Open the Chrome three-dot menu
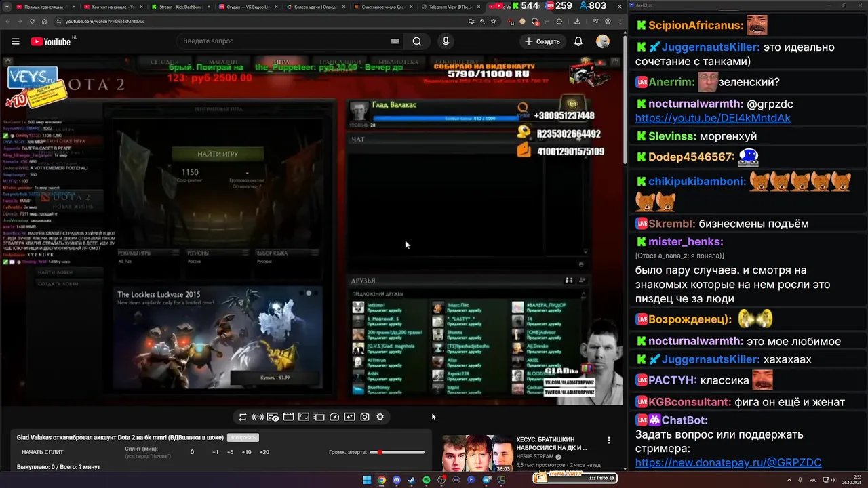 pyautogui.click(x=620, y=21)
